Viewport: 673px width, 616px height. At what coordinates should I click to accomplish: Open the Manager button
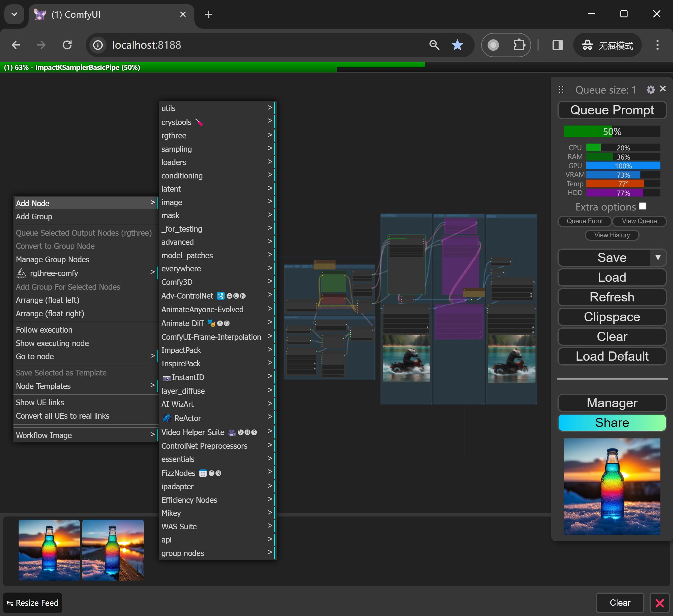(612, 403)
